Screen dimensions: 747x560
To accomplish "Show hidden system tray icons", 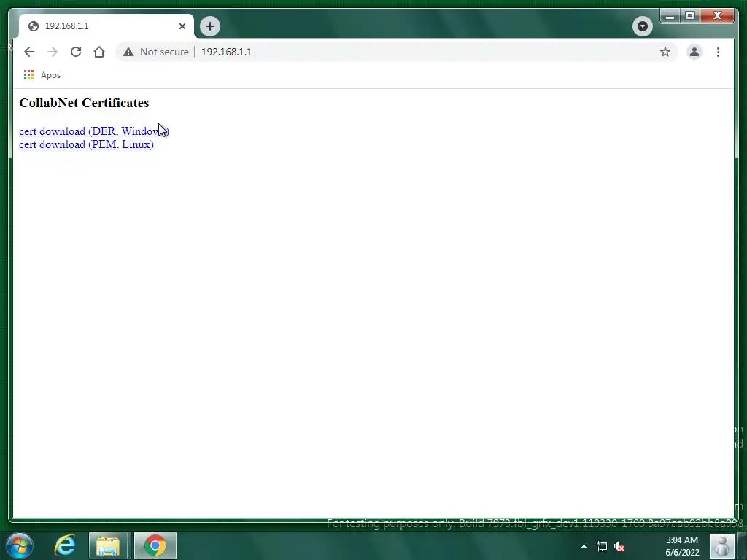I will pyautogui.click(x=584, y=546).
